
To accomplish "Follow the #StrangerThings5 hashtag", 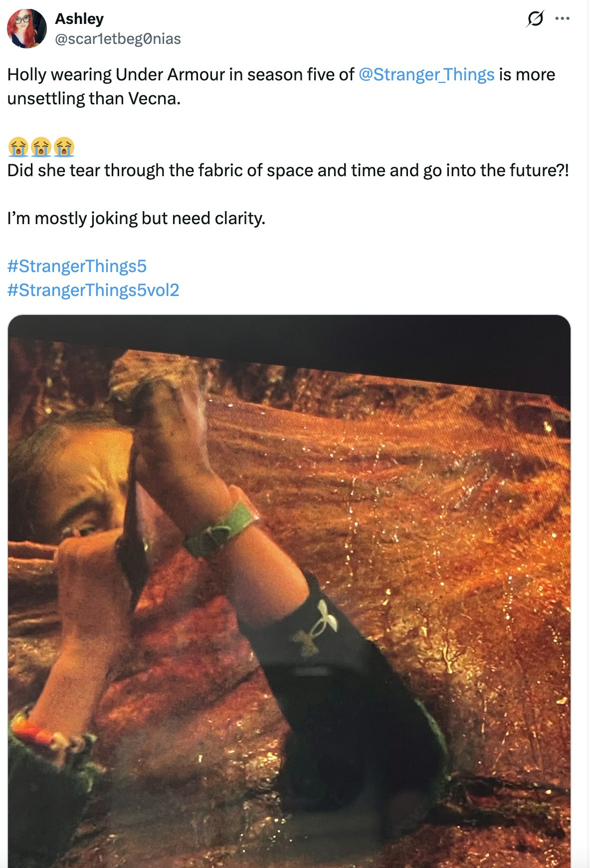I will (77, 266).
